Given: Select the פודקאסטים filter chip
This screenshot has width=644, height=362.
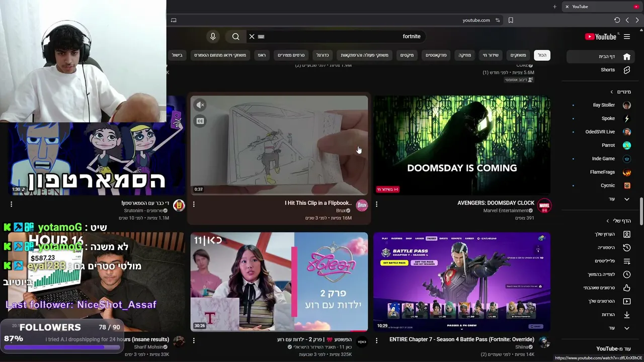Looking at the screenshot, I should tap(436, 55).
